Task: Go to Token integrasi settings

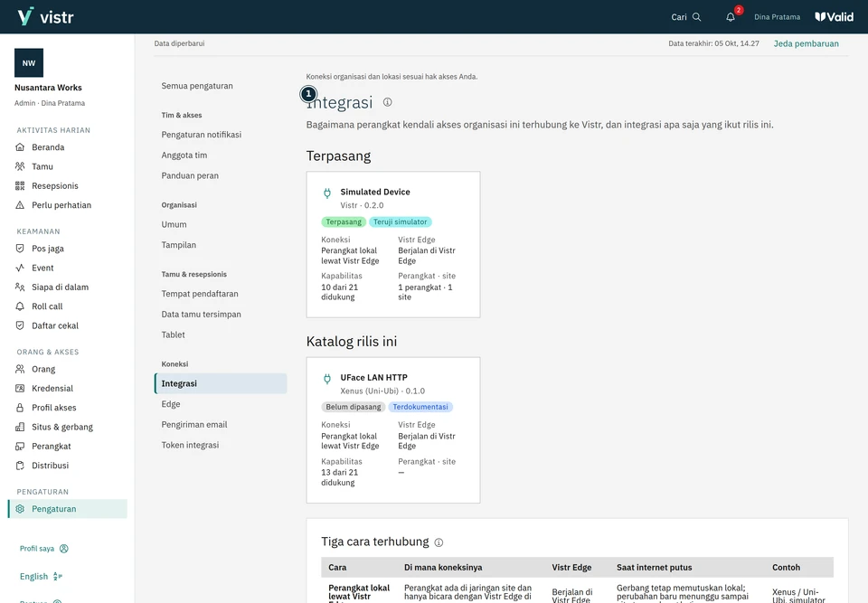Action: click(190, 445)
